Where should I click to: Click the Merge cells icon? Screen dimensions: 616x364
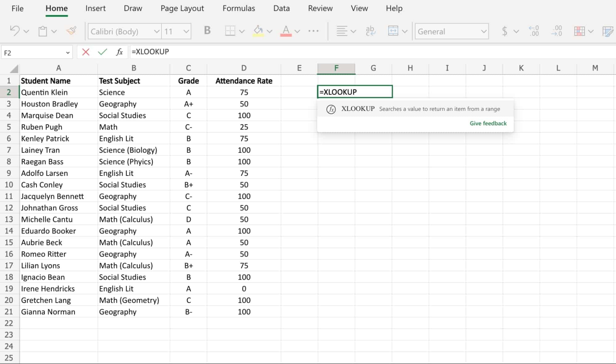(393, 31)
